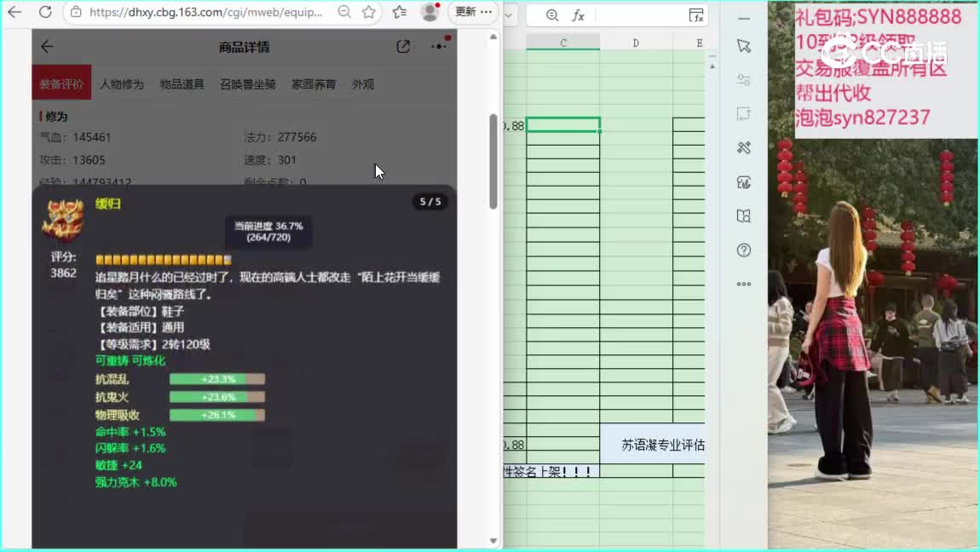Open the share icon in 商品详情 header
Viewport: 980px width, 552px height.
(403, 46)
